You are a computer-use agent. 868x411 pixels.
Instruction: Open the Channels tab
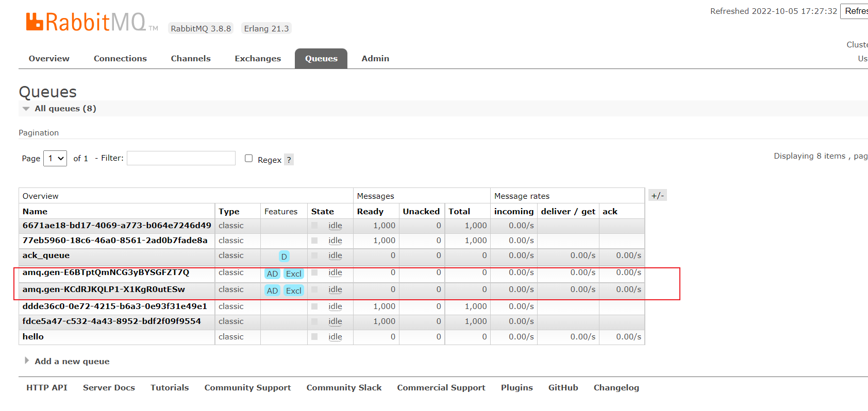(191, 59)
